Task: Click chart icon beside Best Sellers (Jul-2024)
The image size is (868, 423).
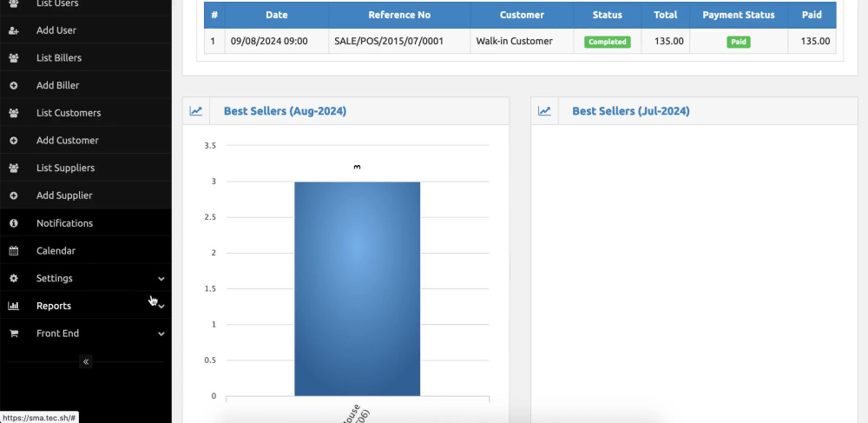Action: (544, 111)
